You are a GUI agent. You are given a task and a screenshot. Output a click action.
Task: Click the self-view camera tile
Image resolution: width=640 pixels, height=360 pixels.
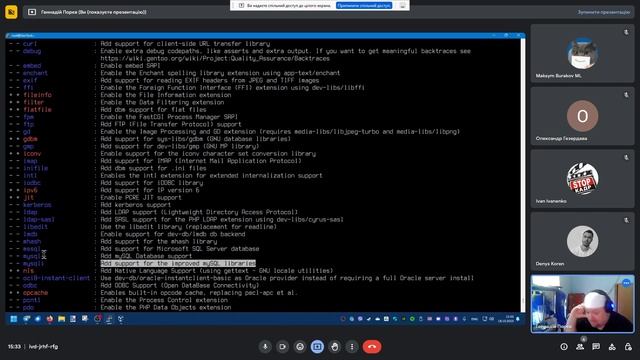coord(582,304)
